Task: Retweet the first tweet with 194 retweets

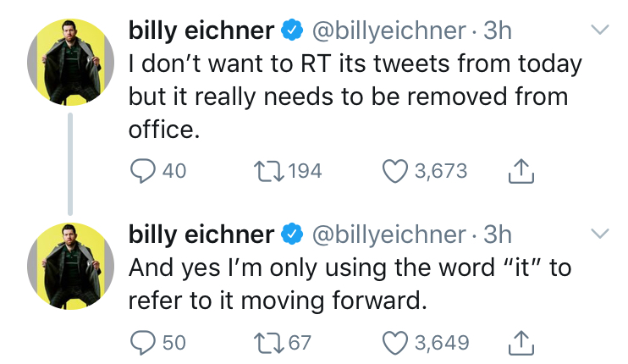Action: coord(269,171)
